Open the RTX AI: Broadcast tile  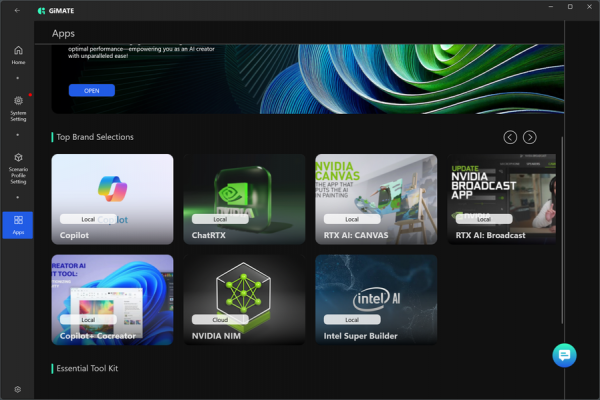point(502,199)
